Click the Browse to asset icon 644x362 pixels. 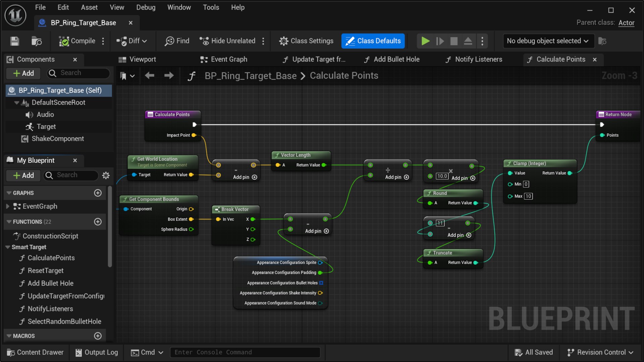click(x=36, y=41)
